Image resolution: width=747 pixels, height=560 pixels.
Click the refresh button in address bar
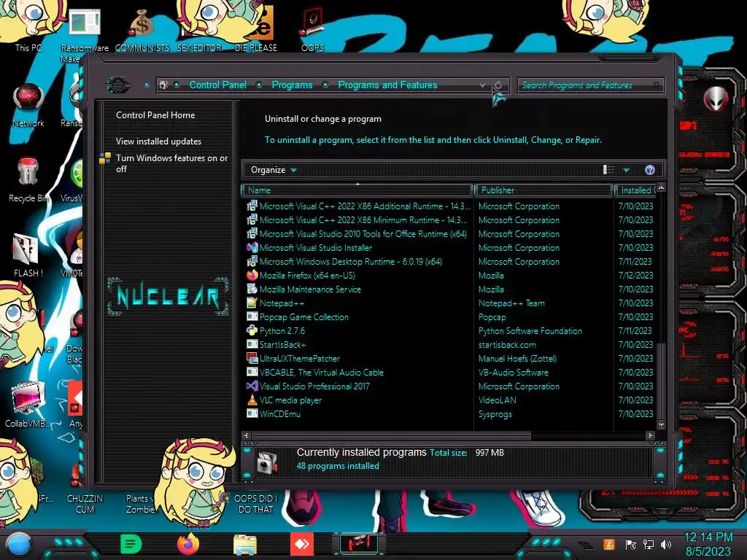coord(498,85)
